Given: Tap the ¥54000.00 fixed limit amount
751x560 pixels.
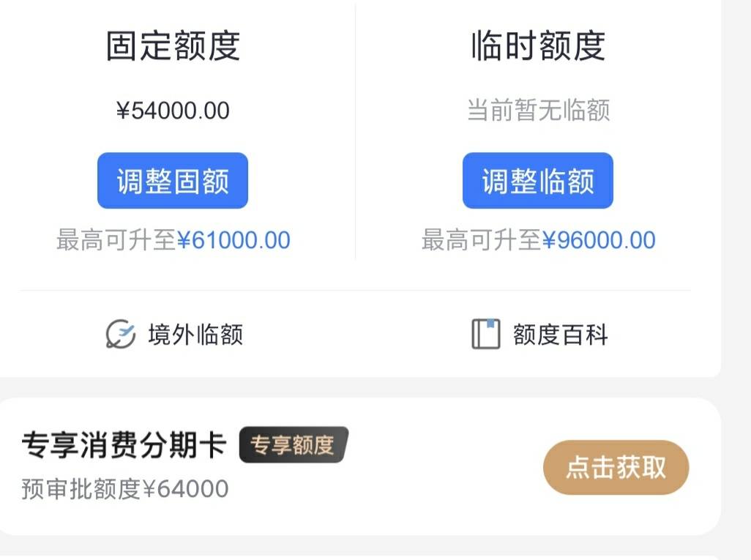Looking at the screenshot, I should point(173,111).
